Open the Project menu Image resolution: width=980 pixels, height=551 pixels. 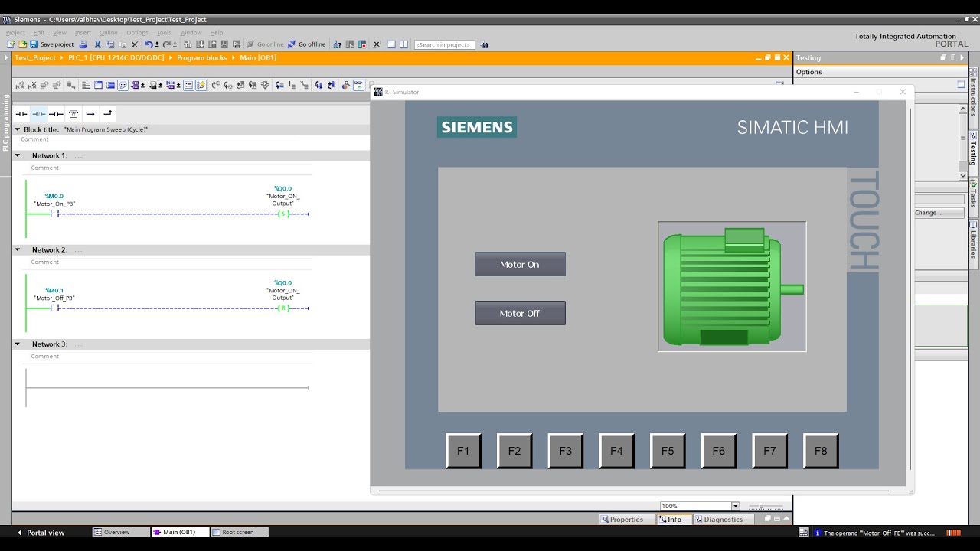[15, 33]
